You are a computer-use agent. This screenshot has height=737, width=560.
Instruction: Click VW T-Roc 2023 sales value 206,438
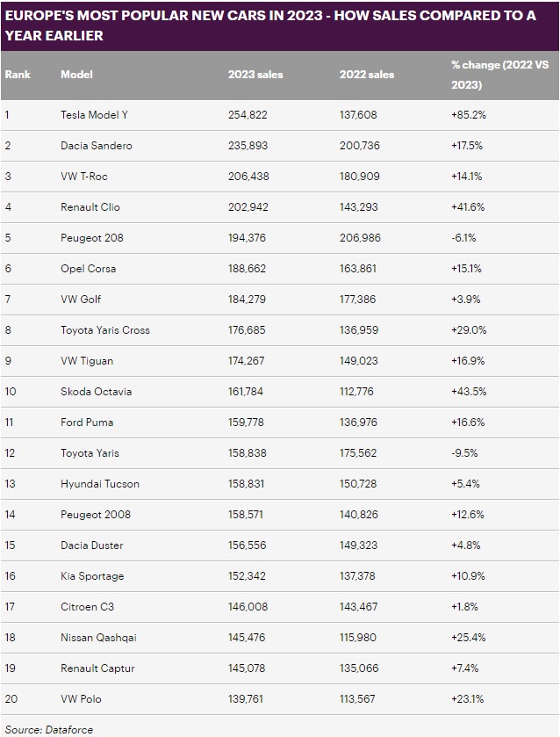(248, 177)
